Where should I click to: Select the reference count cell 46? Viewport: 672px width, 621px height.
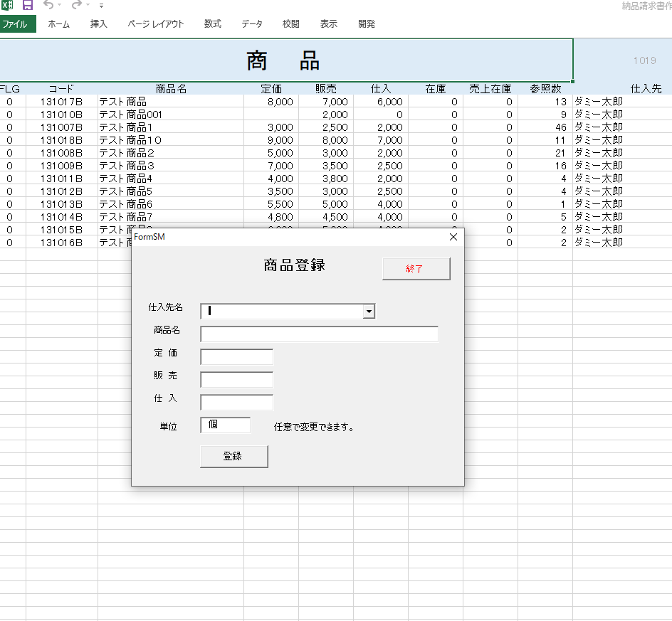pos(545,127)
